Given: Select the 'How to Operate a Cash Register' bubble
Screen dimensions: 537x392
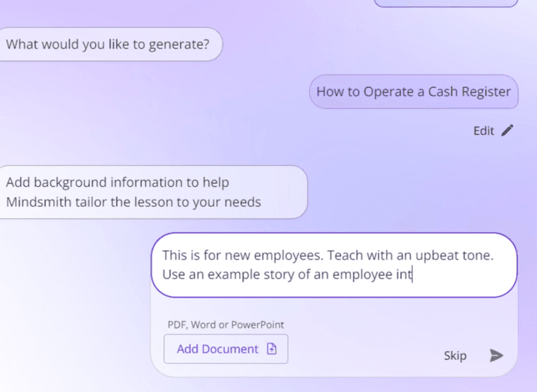Looking at the screenshot, I should point(413,92).
